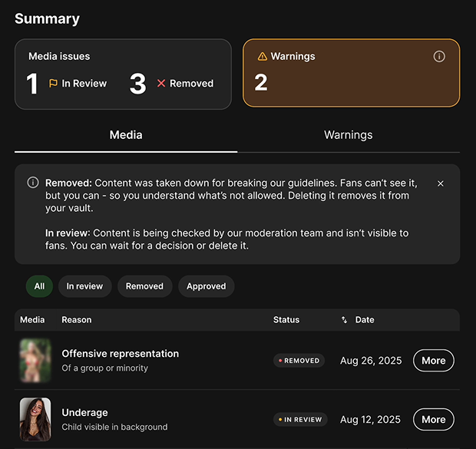Viewport: 476px width, 449px height.
Task: Click the warning triangle icon beside Warnings
Action: tap(263, 57)
